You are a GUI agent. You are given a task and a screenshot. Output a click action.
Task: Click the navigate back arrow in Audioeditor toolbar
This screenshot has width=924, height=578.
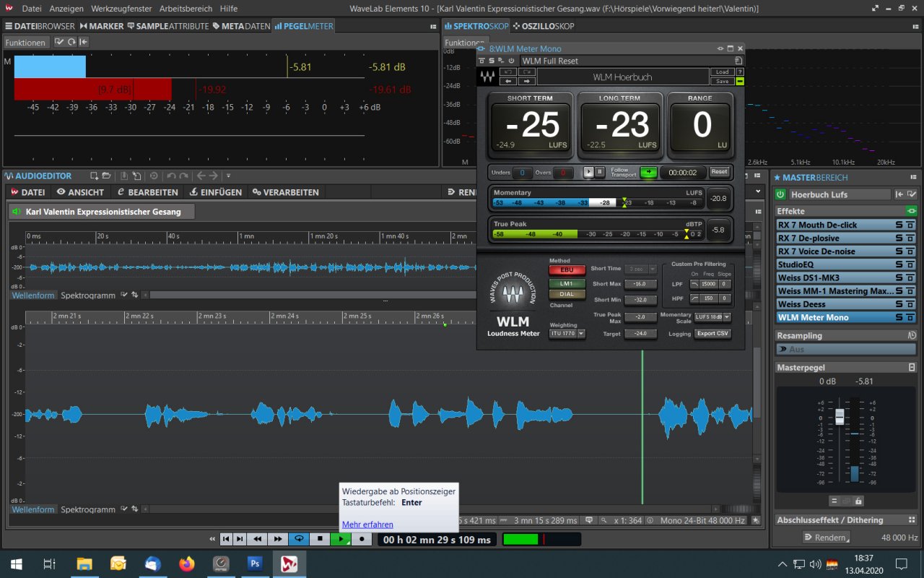pyautogui.click(x=201, y=176)
